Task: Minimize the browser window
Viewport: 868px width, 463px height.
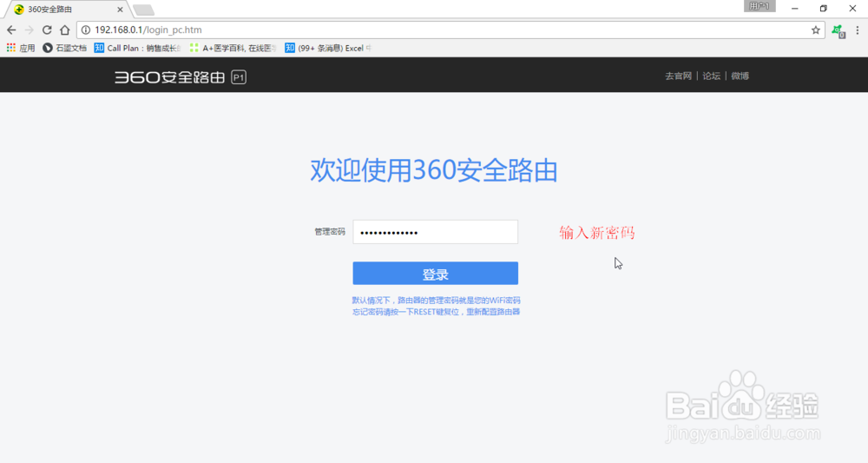Action: (x=794, y=9)
